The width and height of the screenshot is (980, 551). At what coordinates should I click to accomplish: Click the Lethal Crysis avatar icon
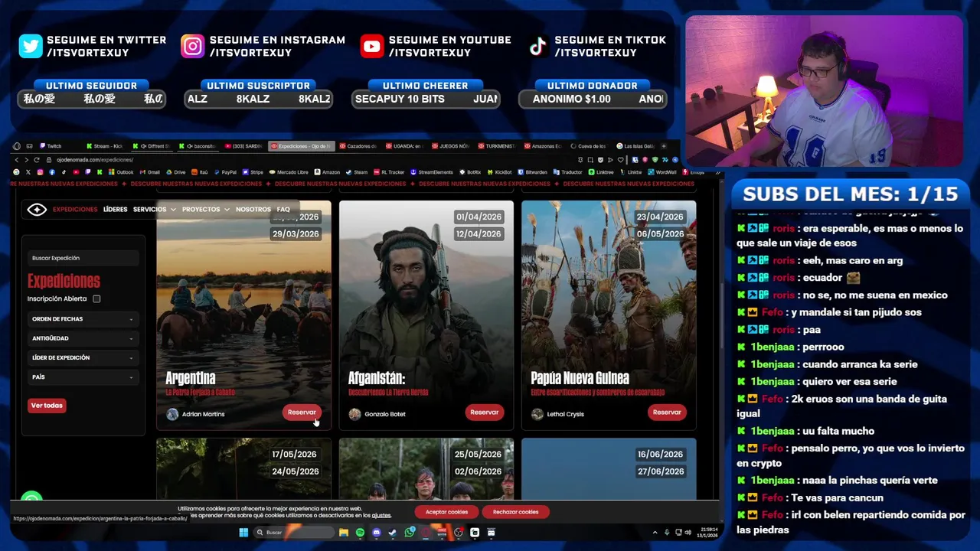tap(537, 414)
